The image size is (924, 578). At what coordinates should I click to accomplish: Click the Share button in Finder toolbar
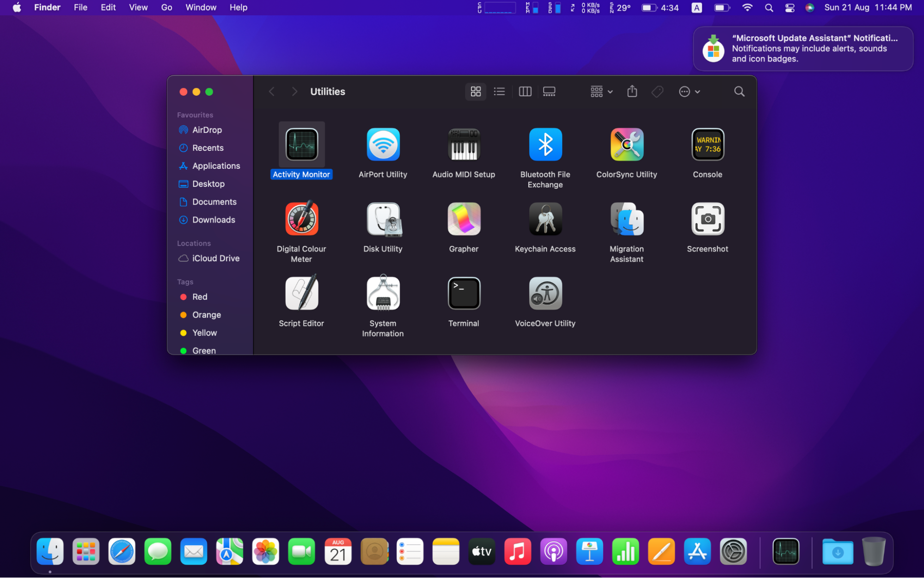[632, 92]
